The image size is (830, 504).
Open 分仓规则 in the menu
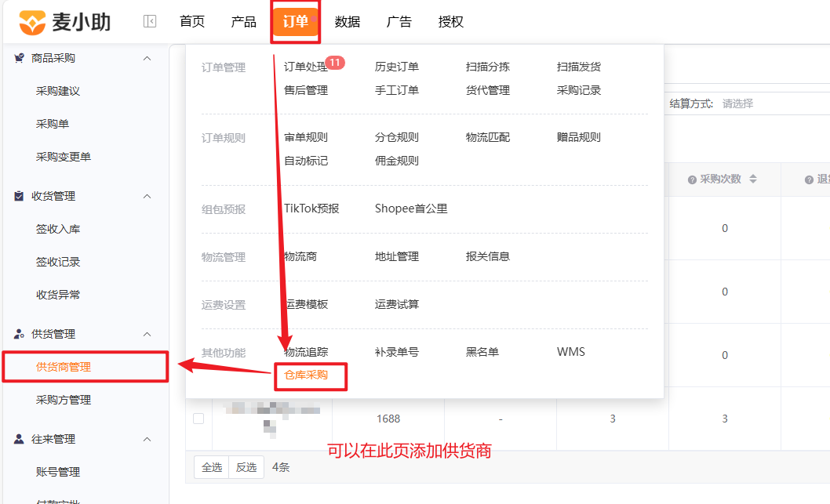tap(396, 137)
